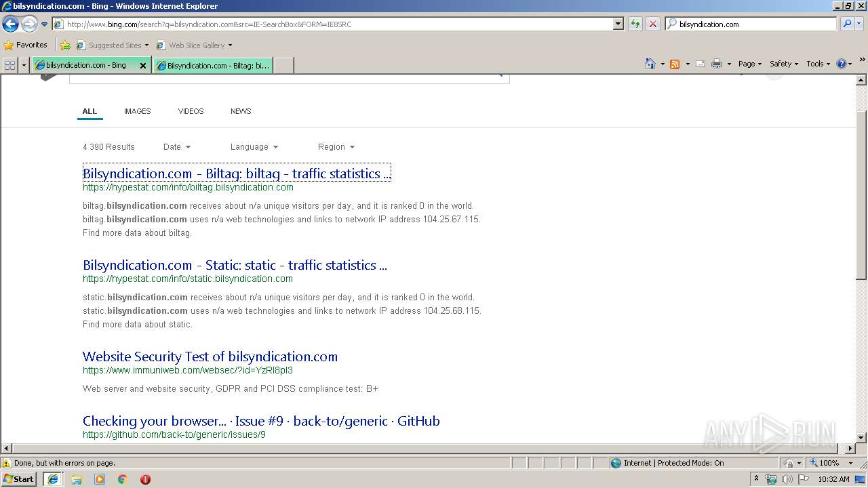Select the VIDEOS search tab
This screenshot has width=868, height=488.
pos(191,111)
